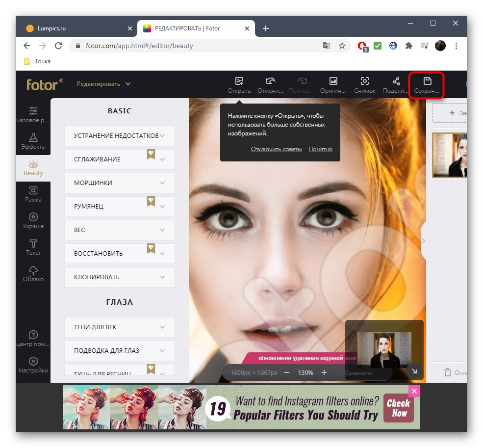Zoom out with the minus button
The height and width of the screenshot is (448, 483).
[x=287, y=372]
